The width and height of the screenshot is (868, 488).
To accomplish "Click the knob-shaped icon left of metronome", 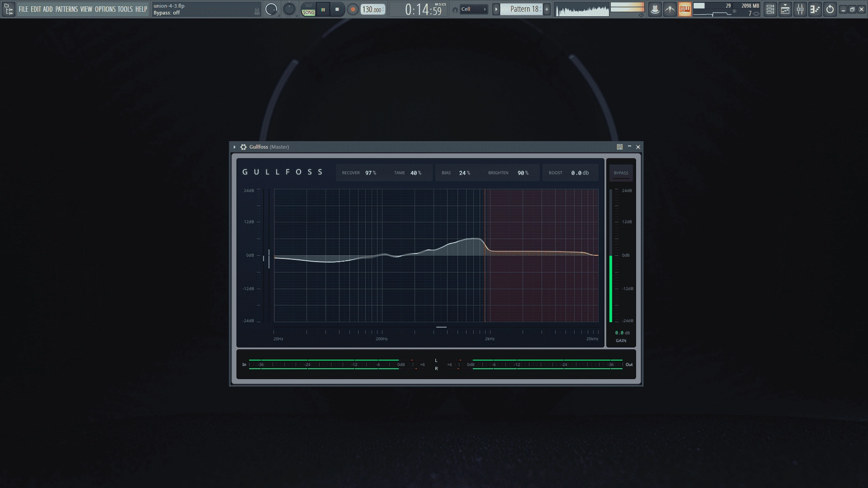I will click(655, 9).
